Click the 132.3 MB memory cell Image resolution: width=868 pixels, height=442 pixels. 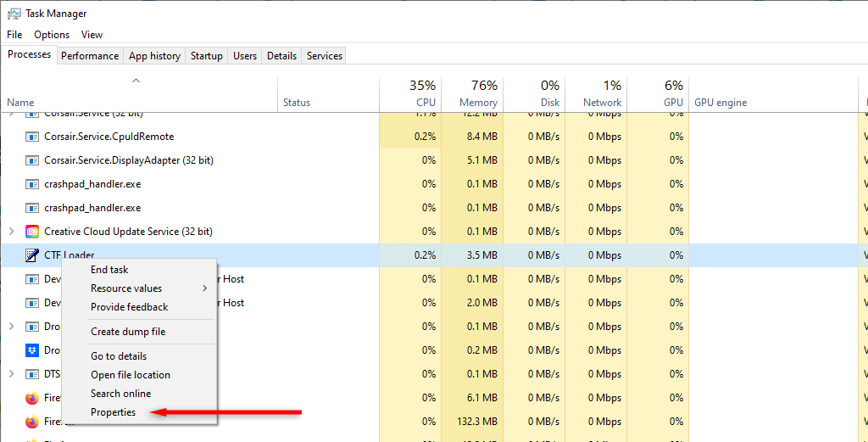pos(477,422)
